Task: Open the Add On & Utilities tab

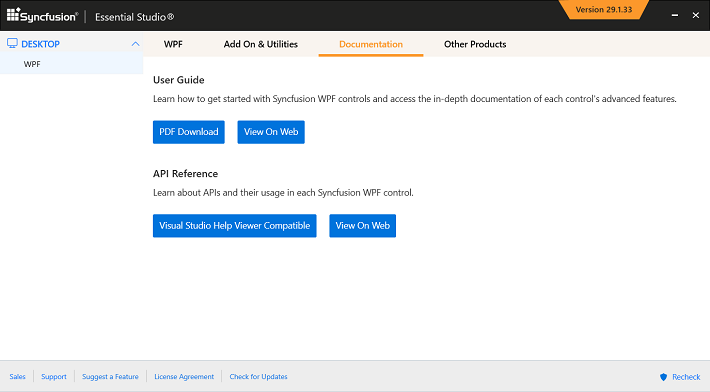Action: click(x=260, y=44)
